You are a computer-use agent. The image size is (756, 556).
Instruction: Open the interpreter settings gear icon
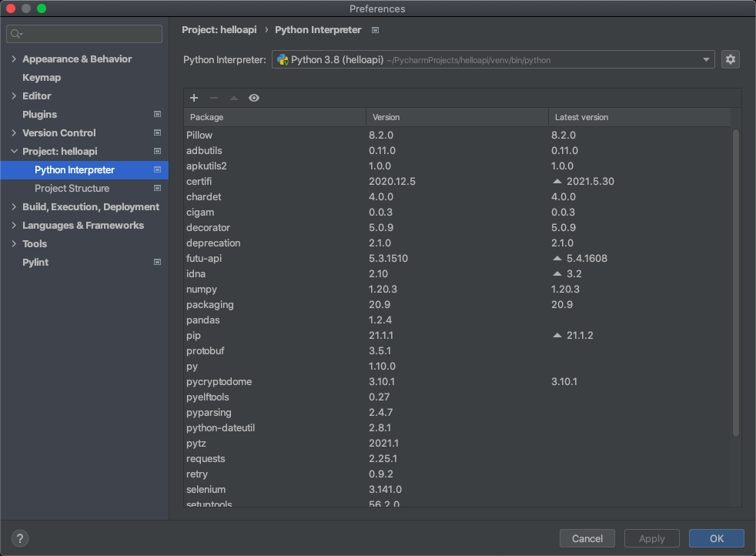[730, 59]
